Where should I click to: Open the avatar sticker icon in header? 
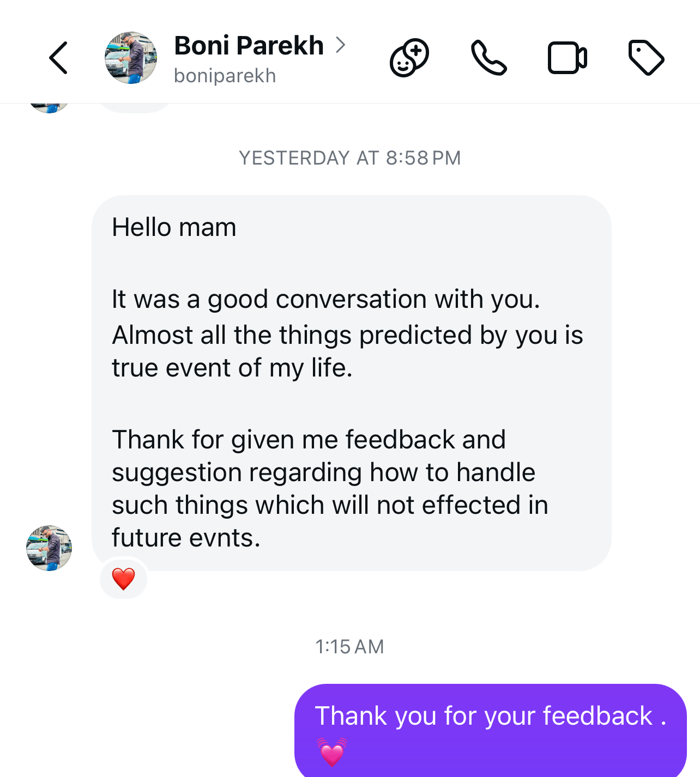409,58
